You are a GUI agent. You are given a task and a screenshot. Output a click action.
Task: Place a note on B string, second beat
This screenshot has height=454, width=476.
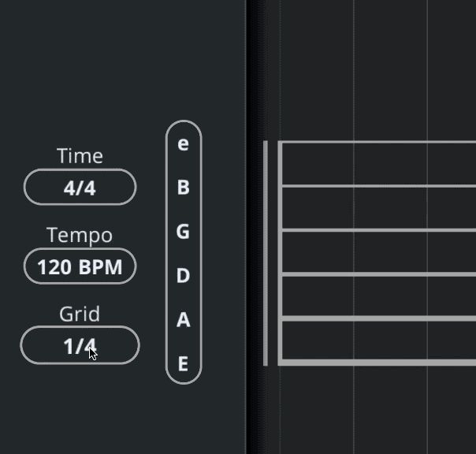[390, 186]
